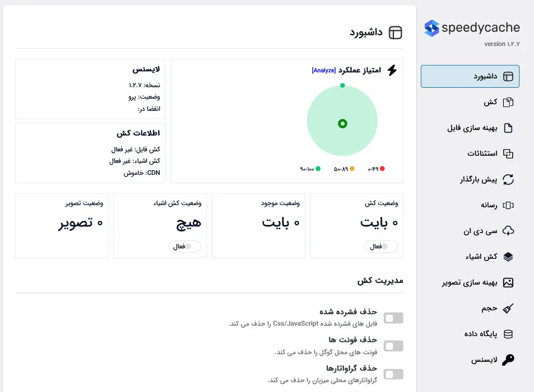Open the استثنائات menu item

(470, 154)
